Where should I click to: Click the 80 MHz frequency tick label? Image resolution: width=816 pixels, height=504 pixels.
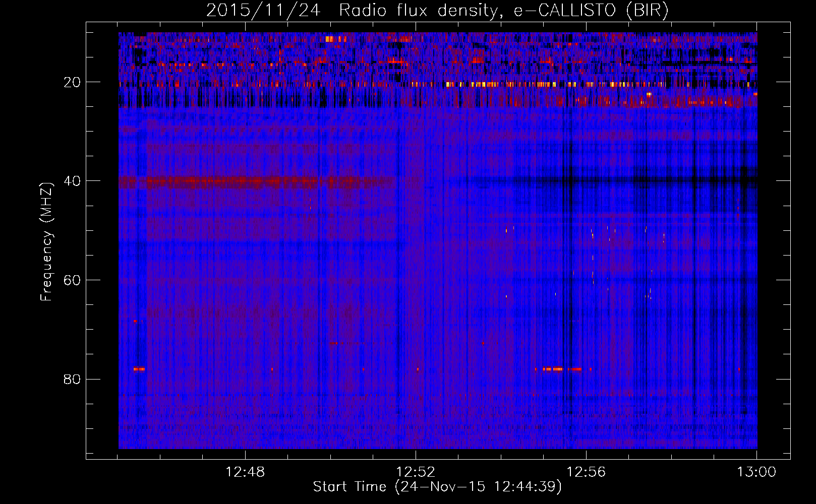coord(72,379)
